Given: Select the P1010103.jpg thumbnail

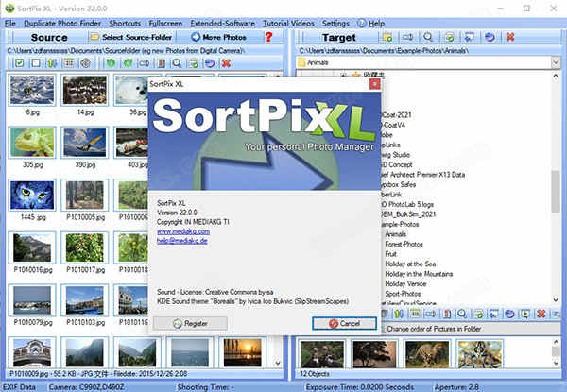Looking at the screenshot, I should click(85, 300).
